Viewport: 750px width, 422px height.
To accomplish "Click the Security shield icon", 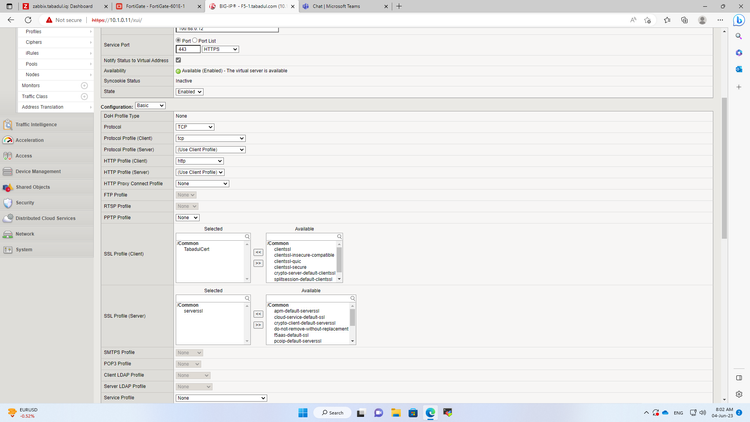I will pos(8,203).
